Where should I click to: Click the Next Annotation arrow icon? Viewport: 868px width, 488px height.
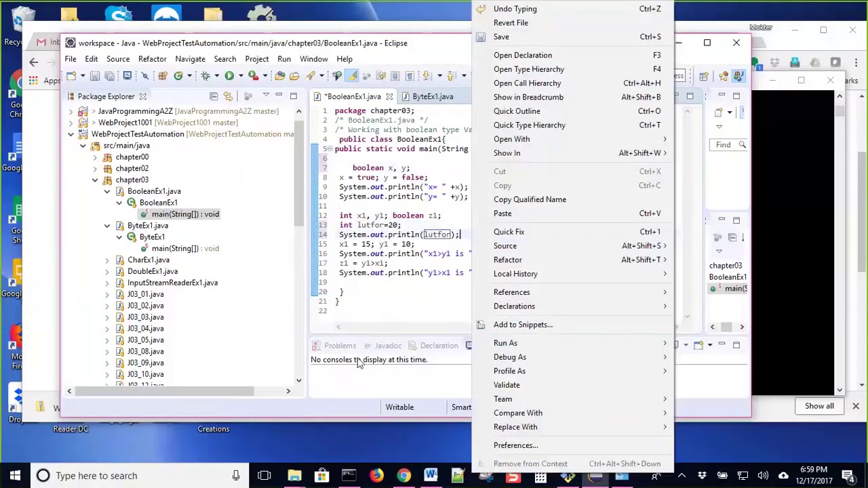pyautogui.click(x=427, y=75)
